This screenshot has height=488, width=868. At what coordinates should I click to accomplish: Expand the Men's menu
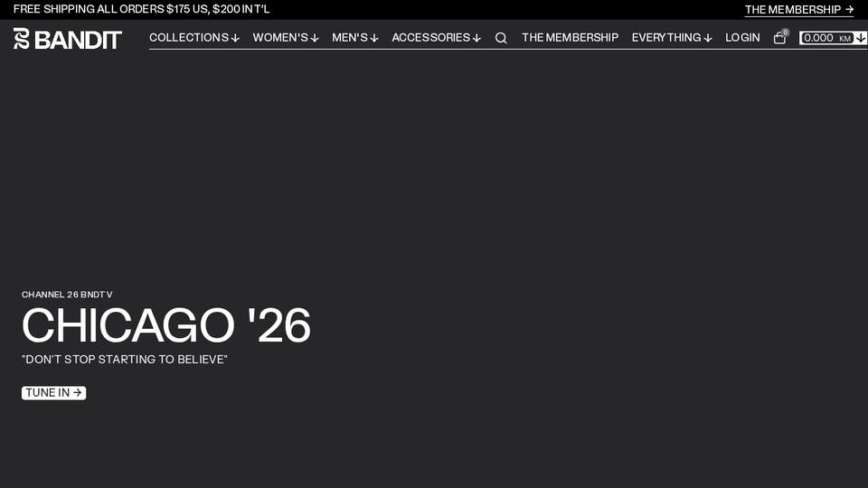pyautogui.click(x=355, y=38)
